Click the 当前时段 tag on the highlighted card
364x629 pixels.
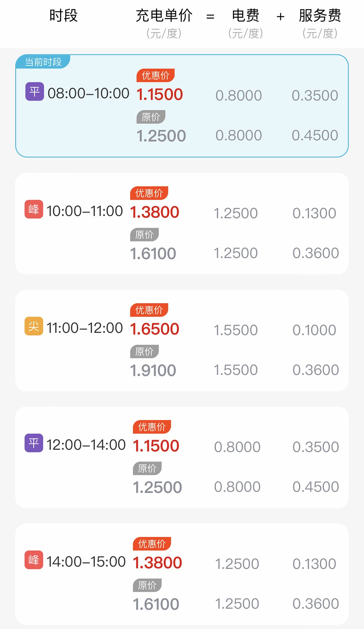(43, 62)
